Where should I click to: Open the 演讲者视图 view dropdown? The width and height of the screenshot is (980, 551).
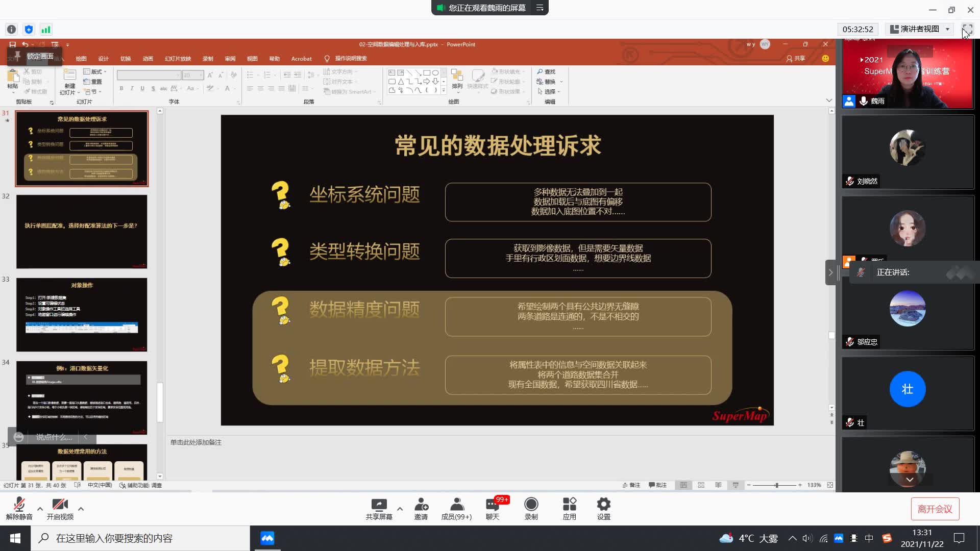[x=920, y=29]
